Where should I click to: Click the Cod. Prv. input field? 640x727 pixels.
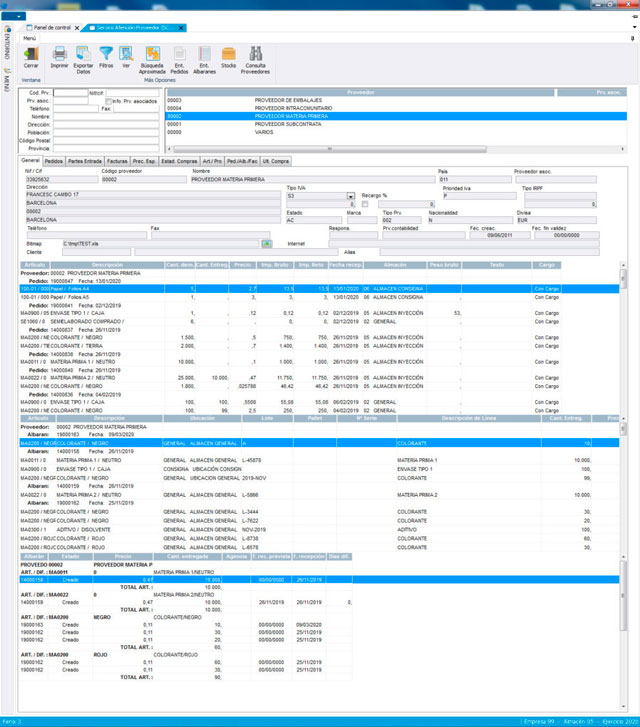70,93
